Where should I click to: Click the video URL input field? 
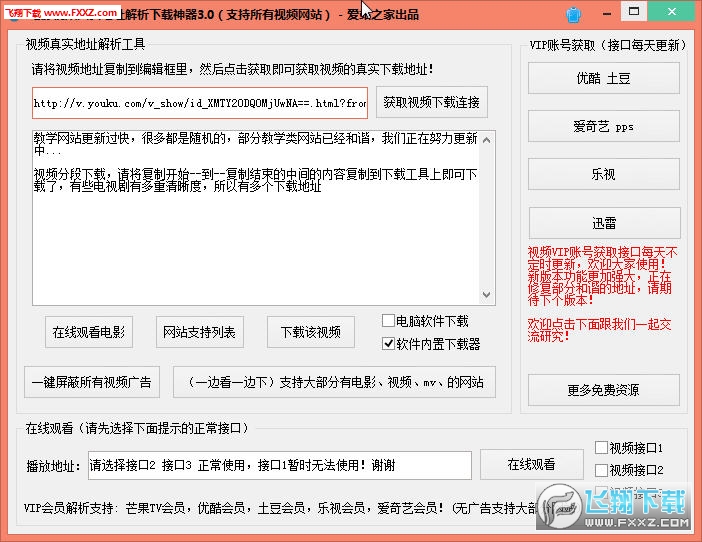pyautogui.click(x=200, y=103)
